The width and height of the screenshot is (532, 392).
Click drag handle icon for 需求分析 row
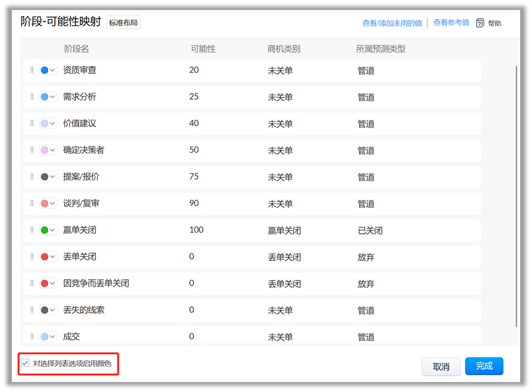[32, 97]
